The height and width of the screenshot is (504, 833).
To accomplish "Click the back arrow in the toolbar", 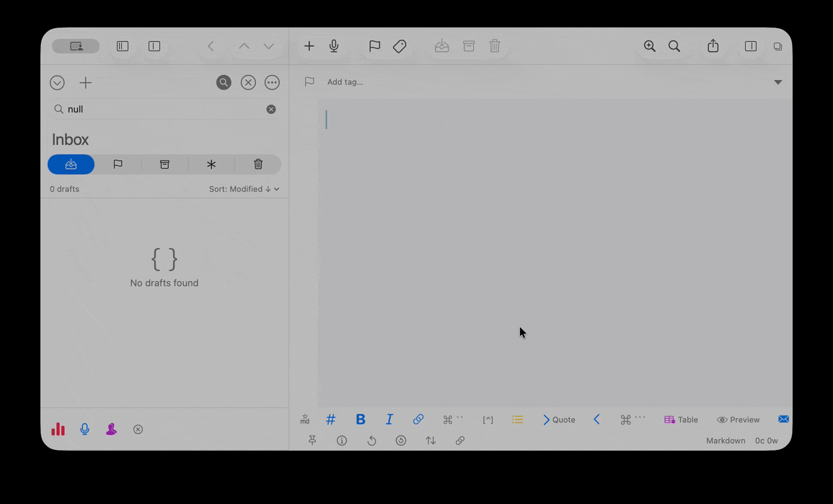I will tap(211, 46).
